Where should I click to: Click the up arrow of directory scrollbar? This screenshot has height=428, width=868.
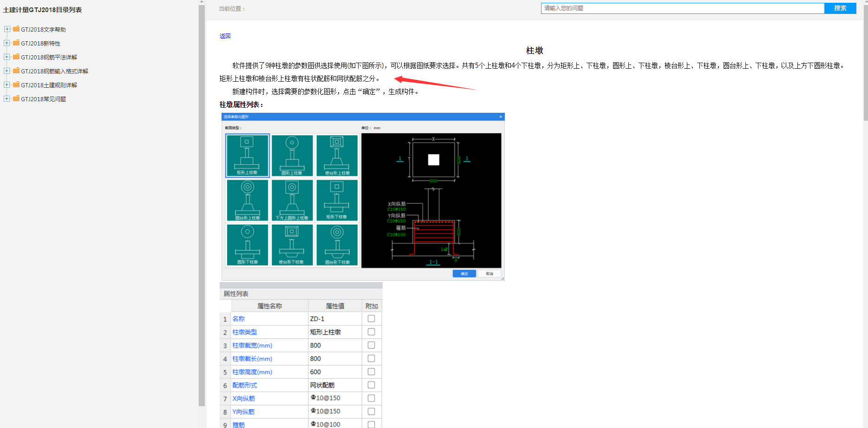tap(202, 2)
